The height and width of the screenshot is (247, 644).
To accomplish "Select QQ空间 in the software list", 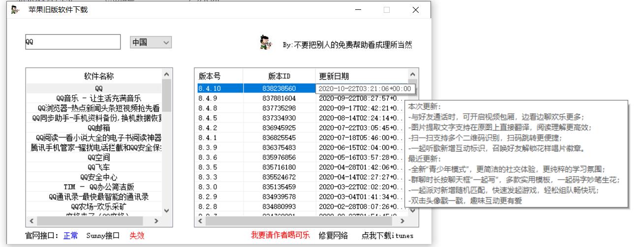I will pos(94,157).
